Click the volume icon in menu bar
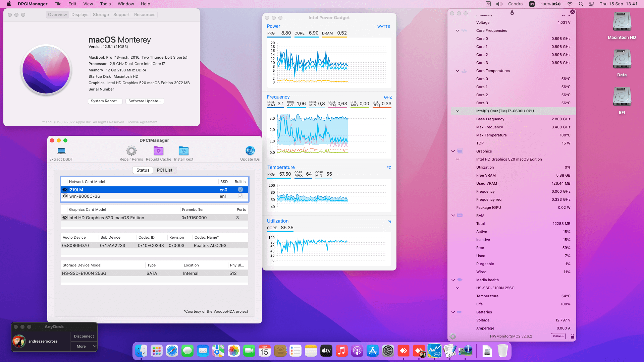 click(499, 4)
